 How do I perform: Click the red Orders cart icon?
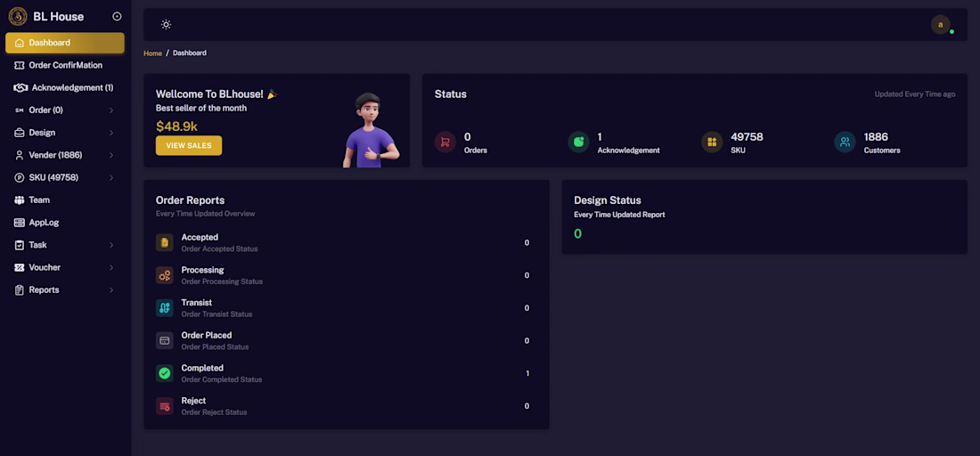pos(445,142)
